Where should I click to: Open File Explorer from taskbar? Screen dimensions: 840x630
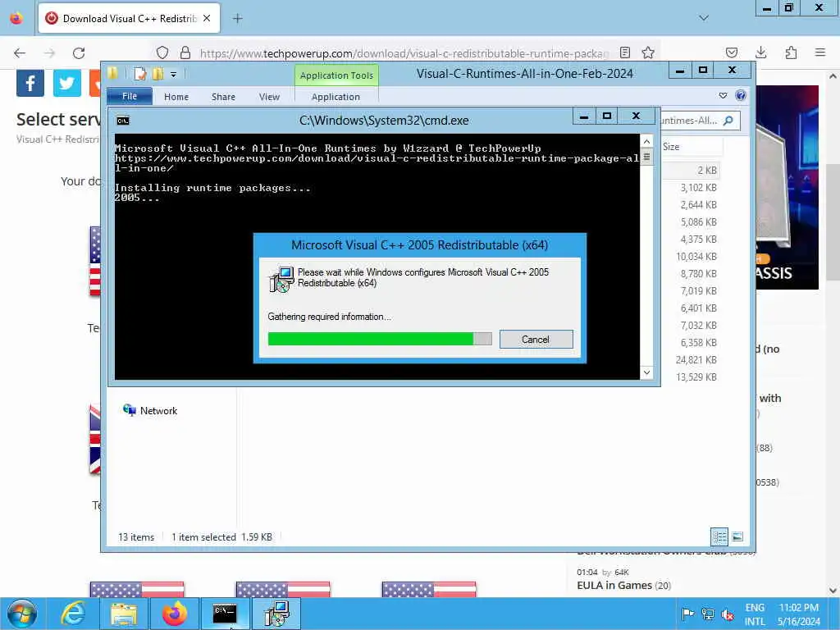coord(124,614)
